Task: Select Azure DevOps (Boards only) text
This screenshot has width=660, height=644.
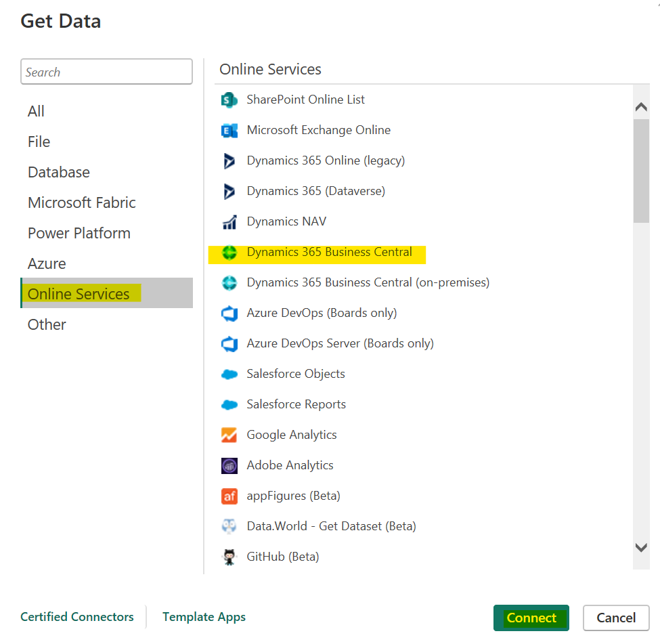Action: pyautogui.click(x=322, y=313)
